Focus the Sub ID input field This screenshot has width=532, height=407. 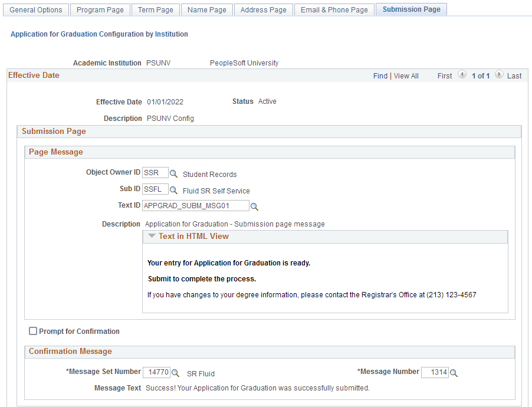[155, 189]
